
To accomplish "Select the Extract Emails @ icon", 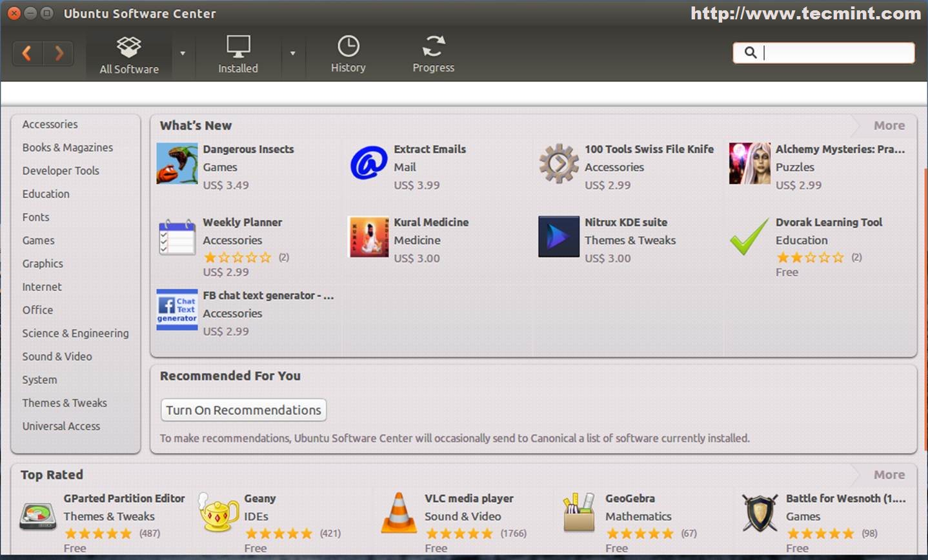I will click(x=368, y=163).
